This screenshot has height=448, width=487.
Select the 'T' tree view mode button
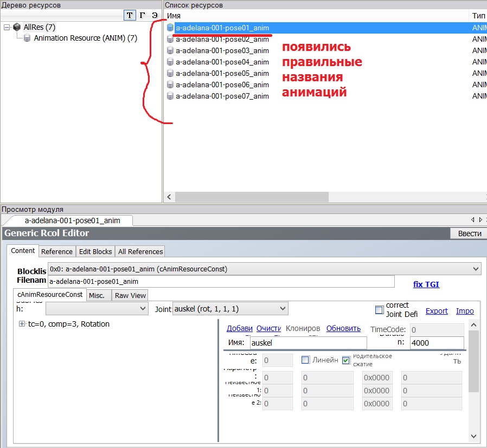(130, 15)
